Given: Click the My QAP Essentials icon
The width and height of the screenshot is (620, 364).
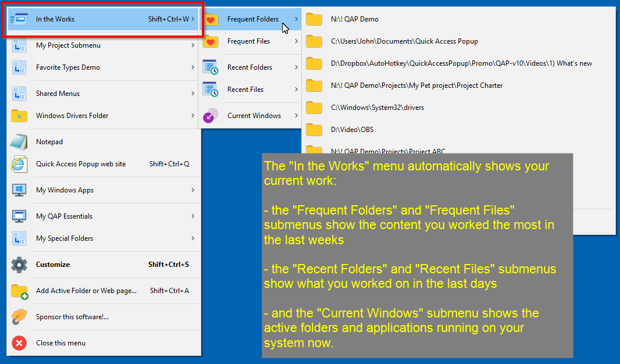Looking at the screenshot, I should (x=19, y=216).
